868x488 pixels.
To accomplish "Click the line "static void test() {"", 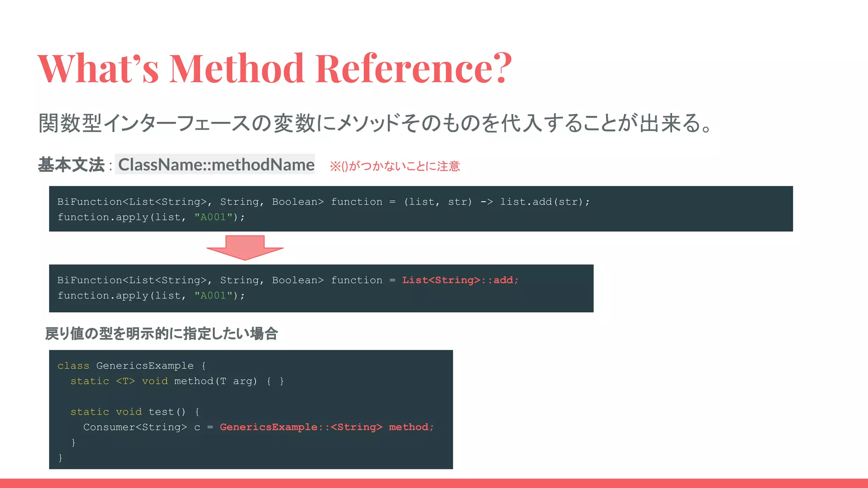I will (x=135, y=412).
